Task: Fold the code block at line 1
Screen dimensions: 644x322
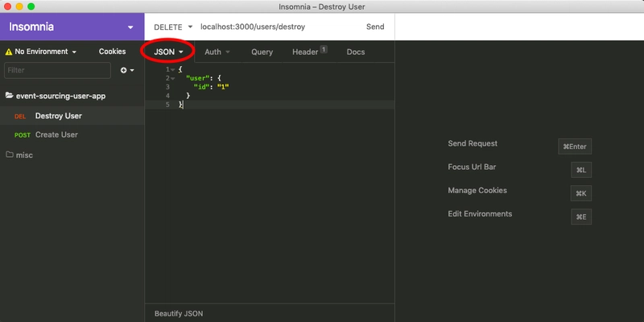Action: tap(173, 70)
